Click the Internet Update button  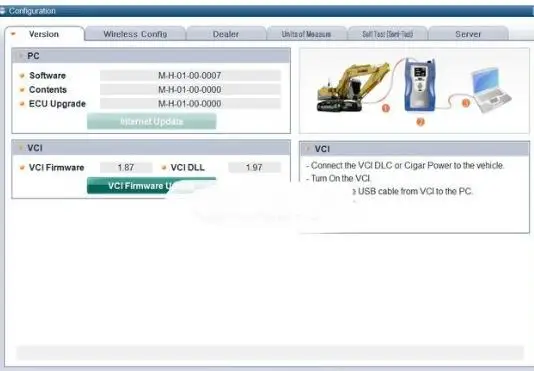tap(152, 121)
